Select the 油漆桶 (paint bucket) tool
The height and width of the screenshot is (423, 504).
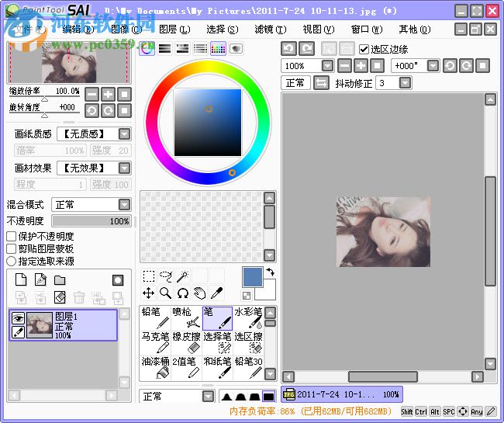154,368
